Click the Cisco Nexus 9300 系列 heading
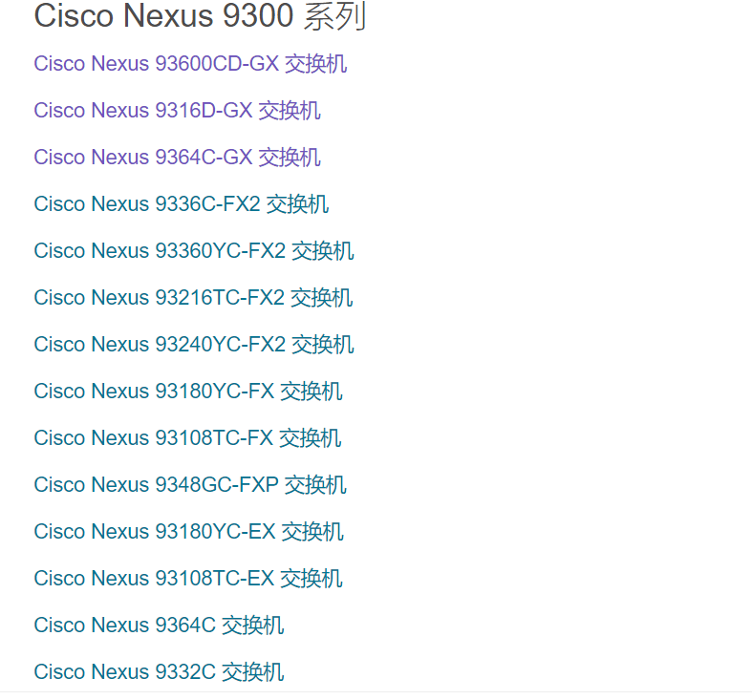The height and width of the screenshot is (700, 752). [200, 16]
